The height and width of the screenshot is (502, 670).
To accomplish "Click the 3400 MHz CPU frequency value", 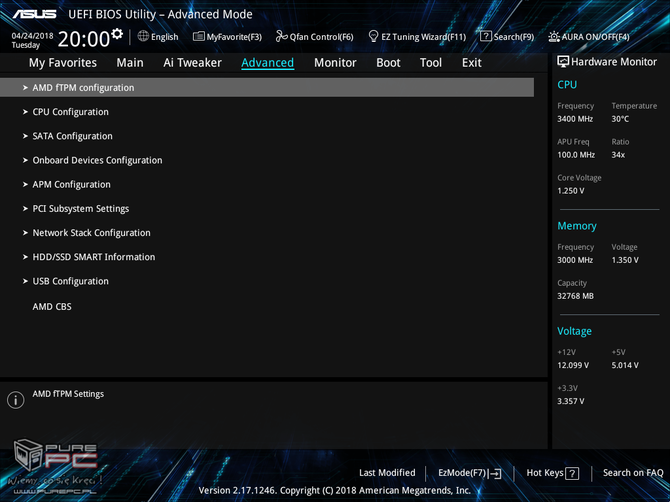I will [x=575, y=119].
